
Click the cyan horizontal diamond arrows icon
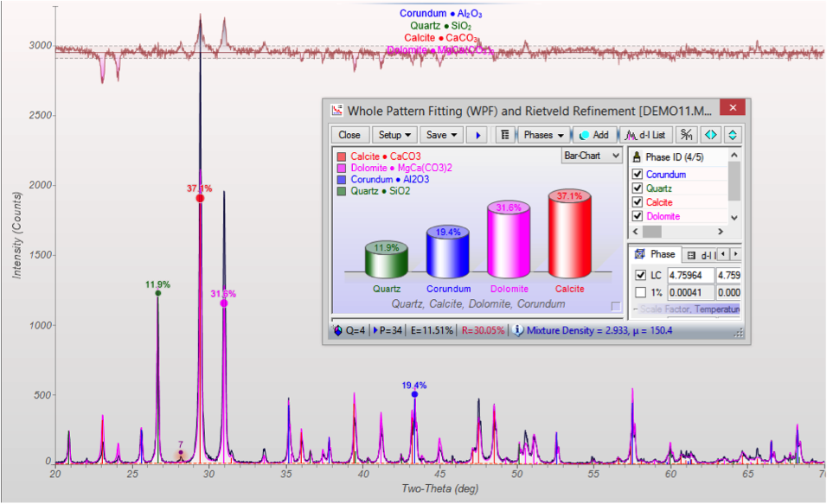(710, 135)
